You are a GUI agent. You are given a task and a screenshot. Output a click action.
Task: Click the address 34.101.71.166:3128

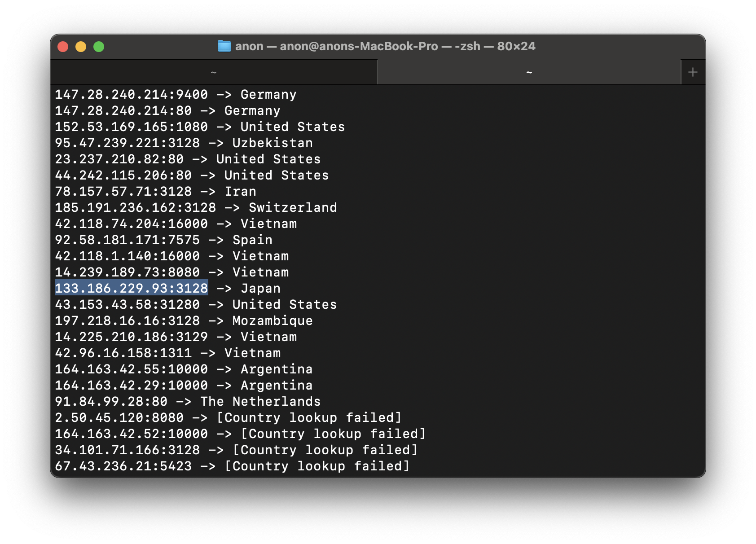pyautogui.click(x=127, y=450)
